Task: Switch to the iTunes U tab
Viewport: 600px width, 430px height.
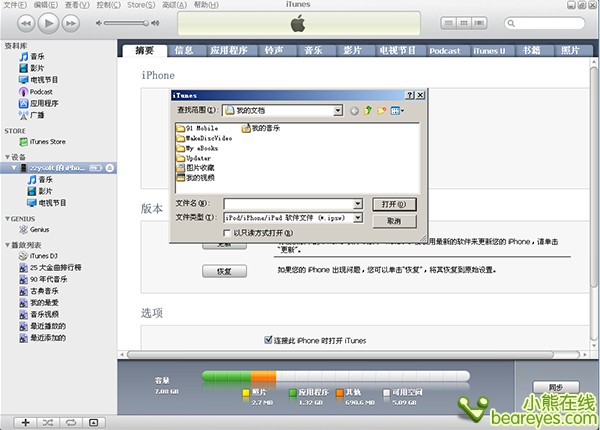Action: 489,50
